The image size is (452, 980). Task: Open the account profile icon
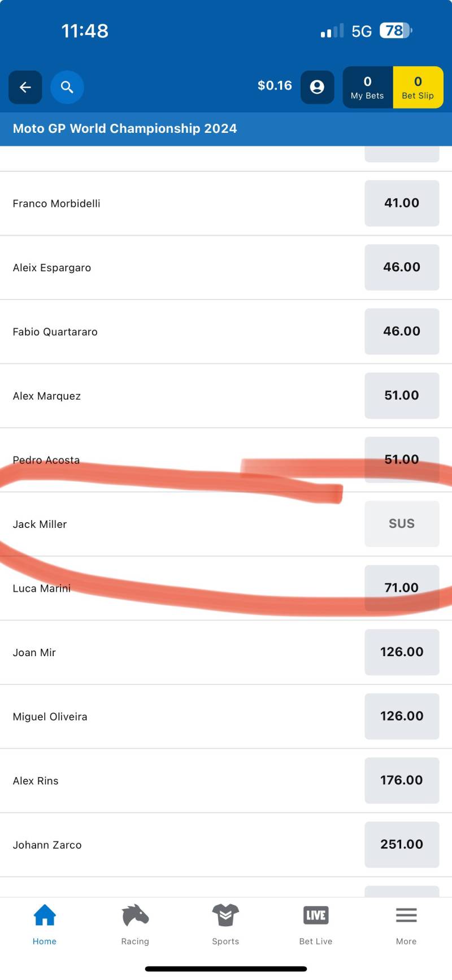[x=317, y=87]
